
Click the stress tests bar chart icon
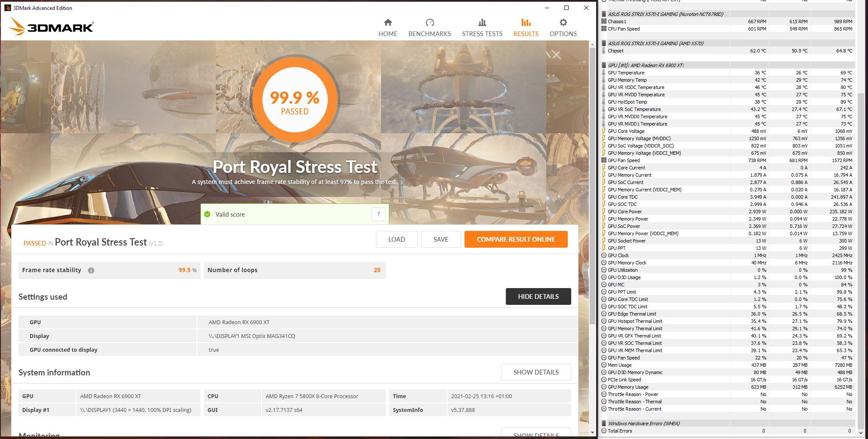tap(482, 22)
